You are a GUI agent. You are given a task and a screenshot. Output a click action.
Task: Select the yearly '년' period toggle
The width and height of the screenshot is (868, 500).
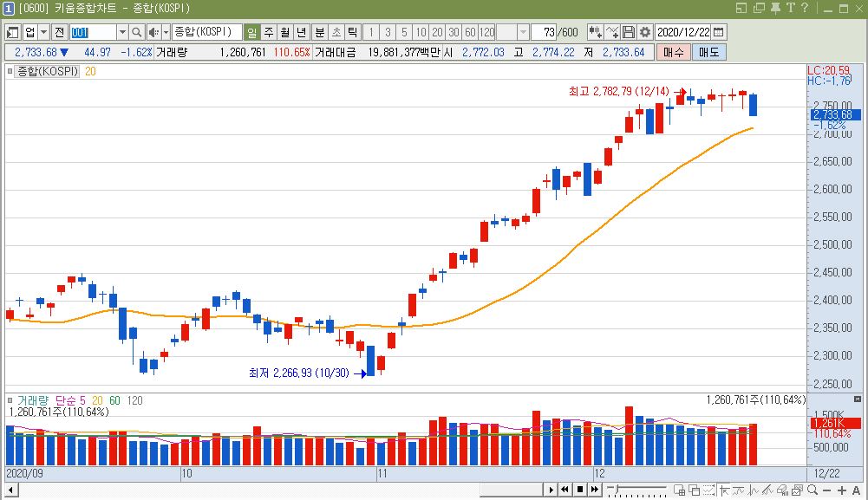click(x=301, y=32)
